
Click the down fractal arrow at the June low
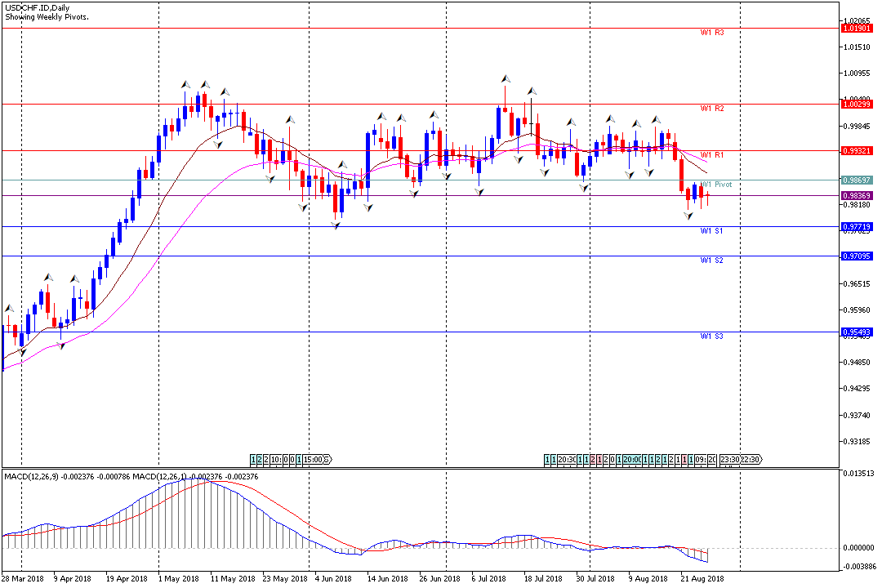click(x=336, y=225)
